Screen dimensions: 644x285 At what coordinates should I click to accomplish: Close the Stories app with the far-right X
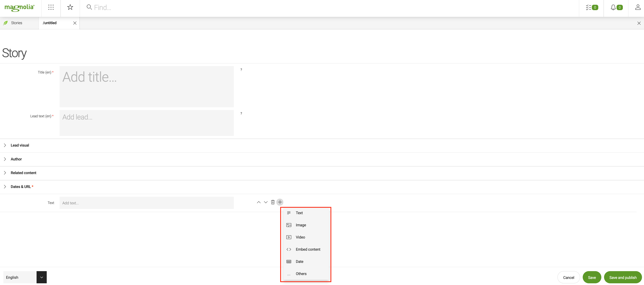[639, 23]
